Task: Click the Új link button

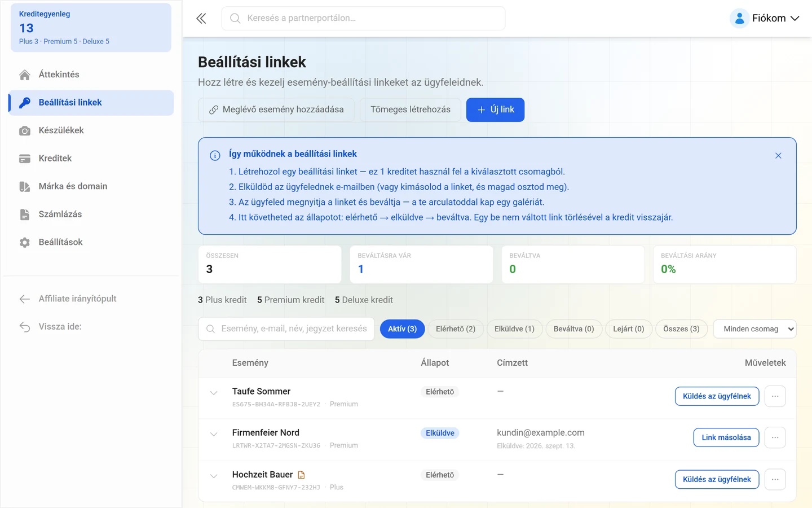Action: pyautogui.click(x=495, y=110)
